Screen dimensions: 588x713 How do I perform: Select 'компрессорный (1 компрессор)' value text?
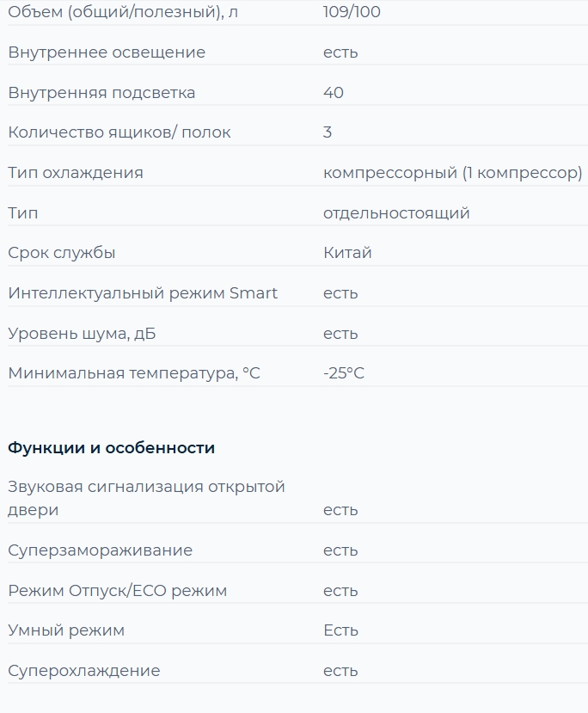coord(452,173)
